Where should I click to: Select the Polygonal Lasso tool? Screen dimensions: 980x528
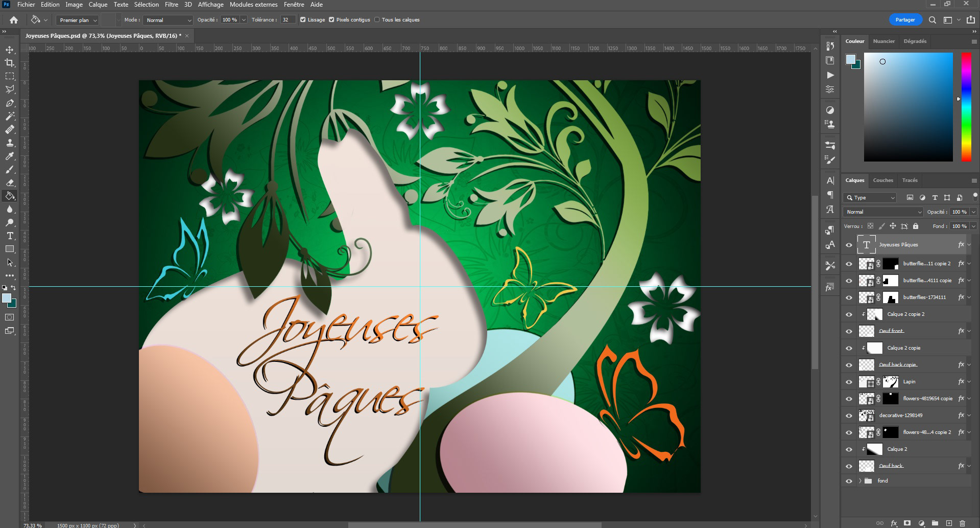pyautogui.click(x=10, y=89)
